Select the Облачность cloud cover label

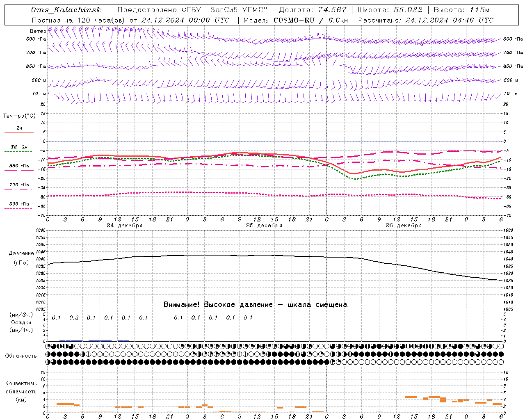21,356
